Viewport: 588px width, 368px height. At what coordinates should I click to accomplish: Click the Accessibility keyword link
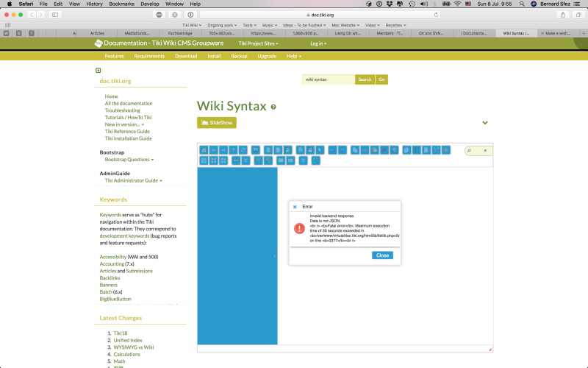tap(113, 257)
